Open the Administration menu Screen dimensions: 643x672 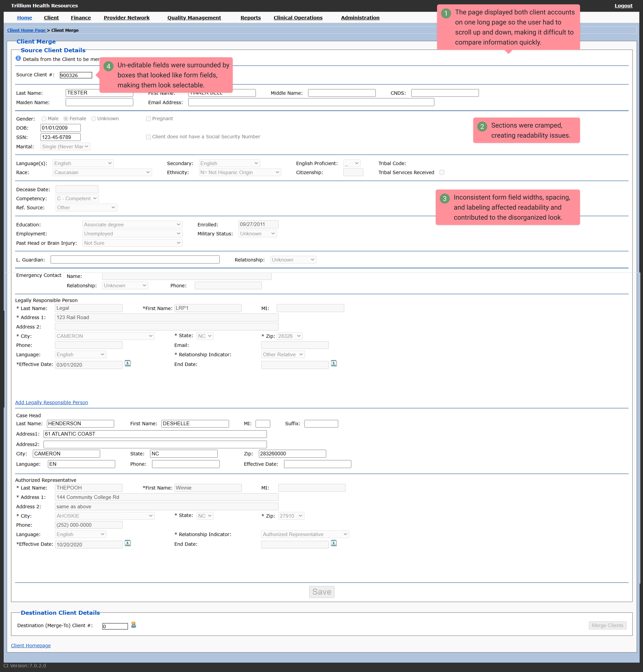360,18
